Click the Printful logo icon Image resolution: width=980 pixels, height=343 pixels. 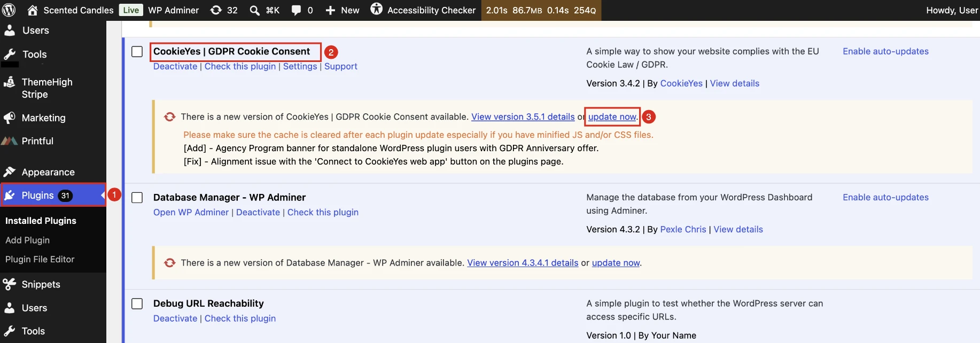(x=10, y=141)
